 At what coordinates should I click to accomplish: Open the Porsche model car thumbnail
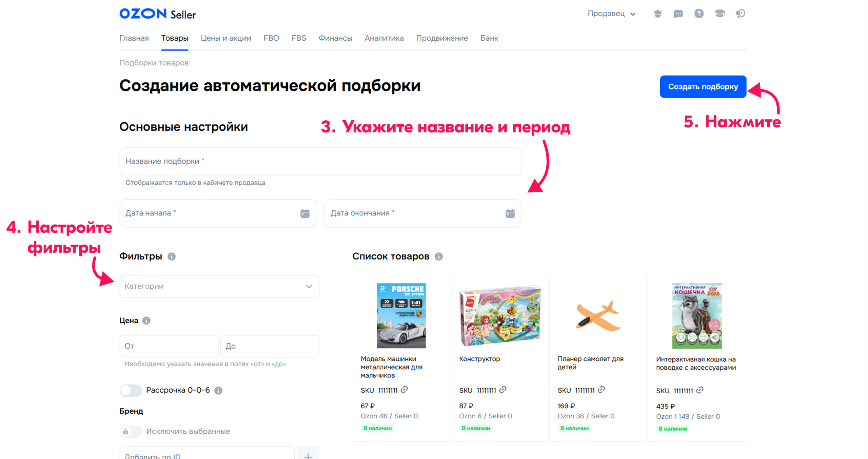(401, 316)
